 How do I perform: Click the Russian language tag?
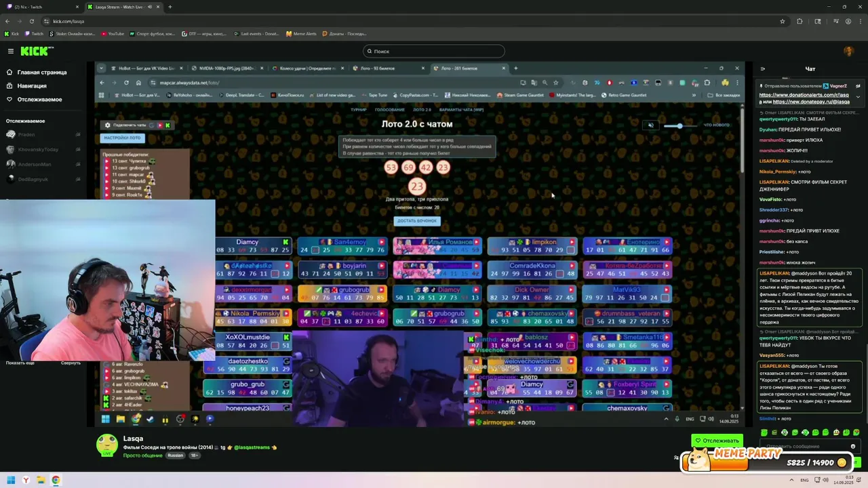click(x=176, y=455)
